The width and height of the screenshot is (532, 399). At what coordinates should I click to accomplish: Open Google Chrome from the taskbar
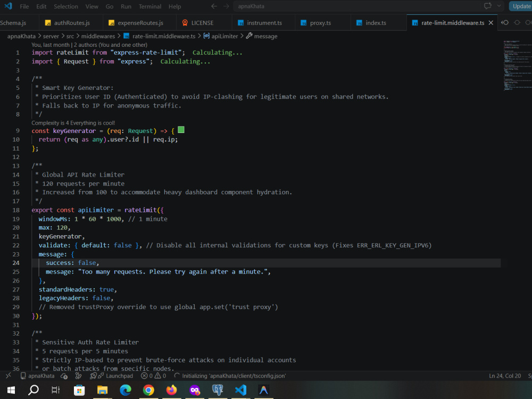(148, 390)
